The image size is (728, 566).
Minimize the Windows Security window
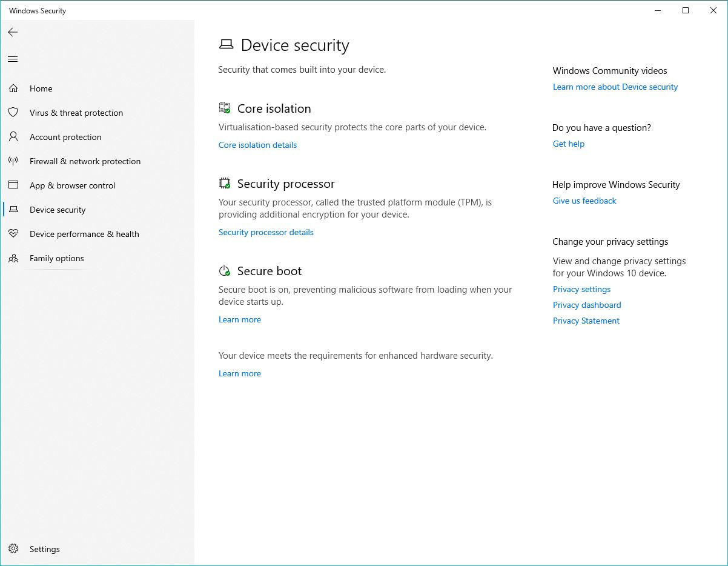(x=658, y=10)
